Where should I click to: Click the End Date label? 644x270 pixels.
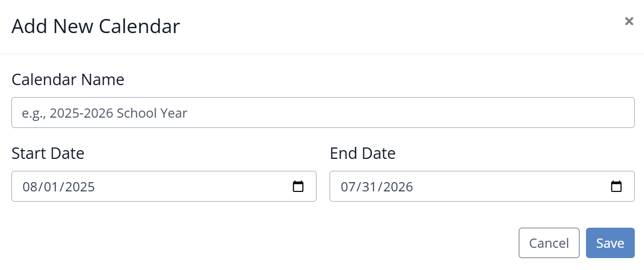pyautogui.click(x=363, y=153)
